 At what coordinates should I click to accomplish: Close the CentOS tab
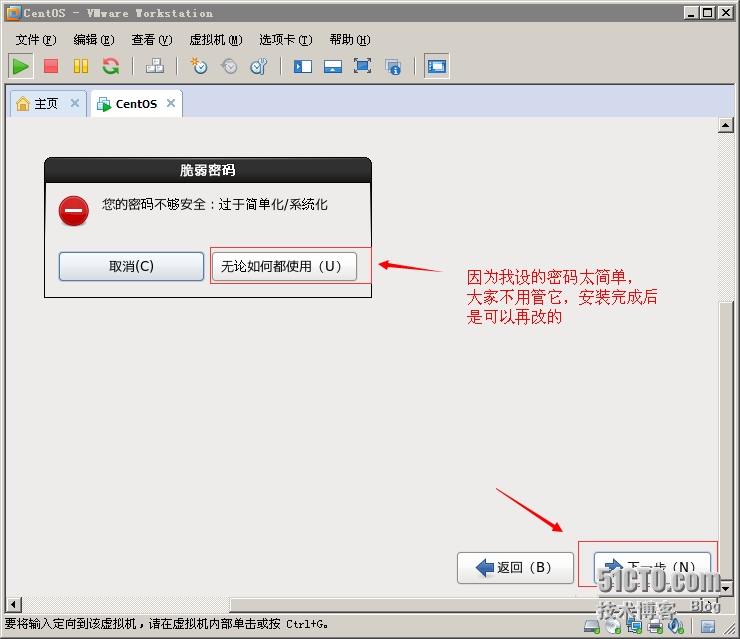[171, 103]
